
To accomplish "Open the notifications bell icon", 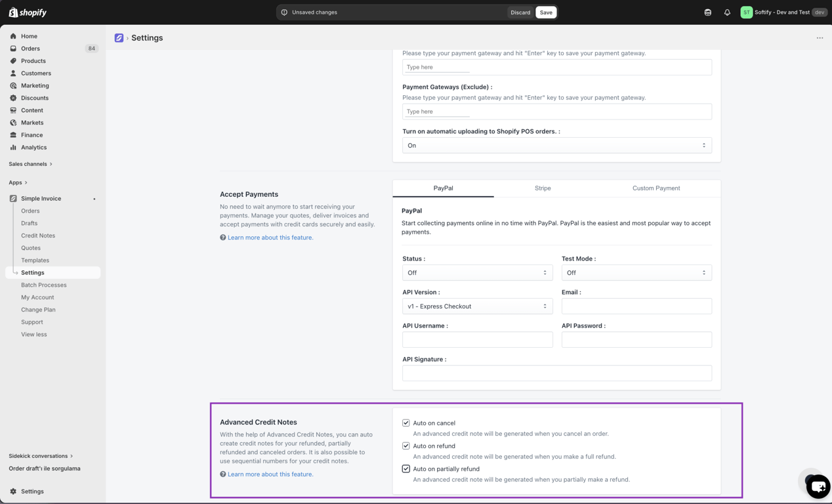I will click(727, 12).
